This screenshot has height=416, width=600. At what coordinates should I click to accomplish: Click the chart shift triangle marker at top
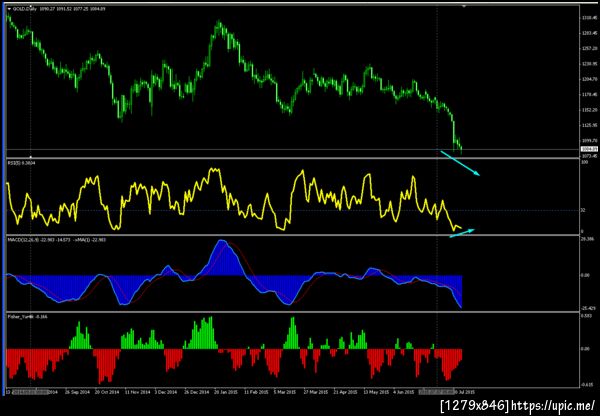[464, 7]
